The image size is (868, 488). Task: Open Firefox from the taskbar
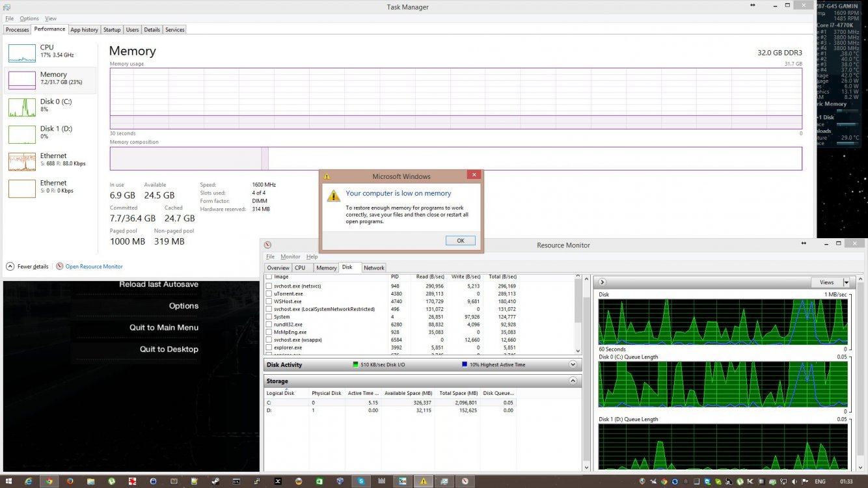[70, 481]
